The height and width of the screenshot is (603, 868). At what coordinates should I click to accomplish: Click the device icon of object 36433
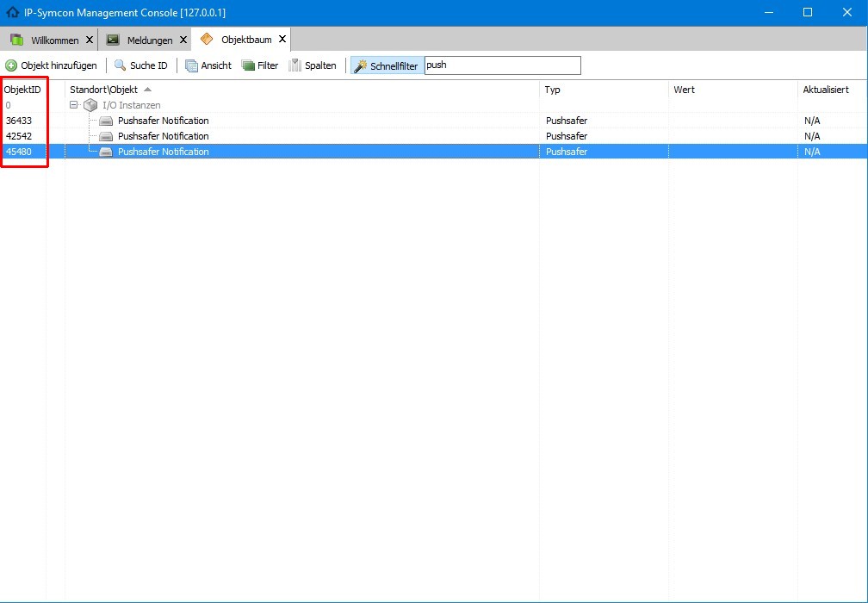tap(106, 121)
